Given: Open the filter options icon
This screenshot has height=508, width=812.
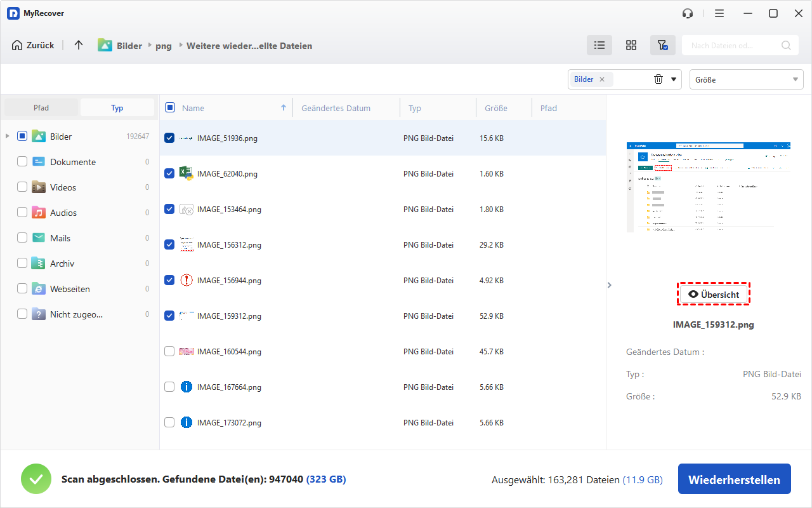Looking at the screenshot, I should (662, 45).
